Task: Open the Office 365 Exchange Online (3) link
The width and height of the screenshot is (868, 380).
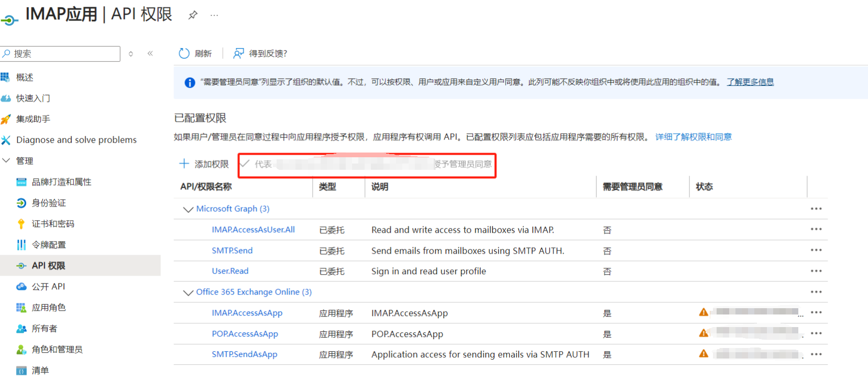Action: pyautogui.click(x=254, y=292)
